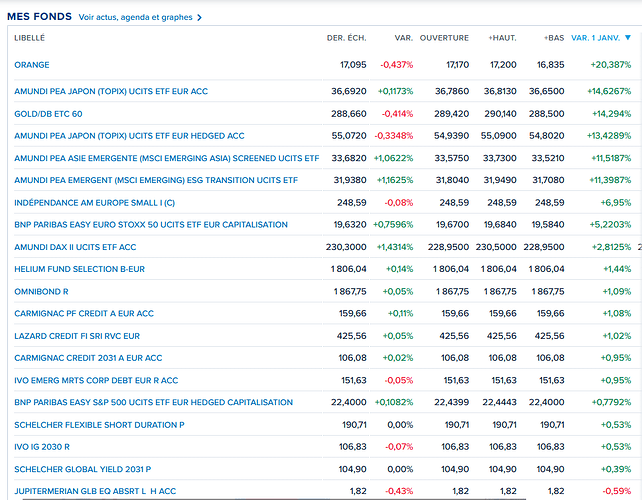Open SCHELCHER FLEXIBLE SHORT DURATION P
The height and width of the screenshot is (500, 642).
99,425
